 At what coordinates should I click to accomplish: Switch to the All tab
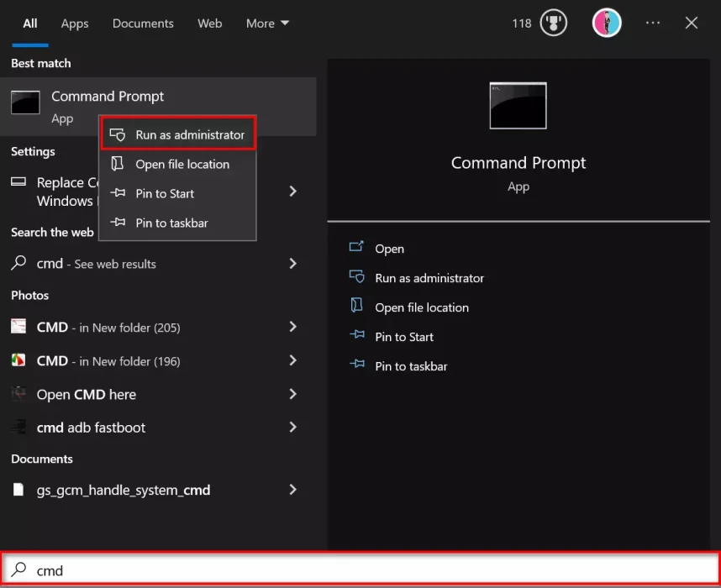point(30,24)
